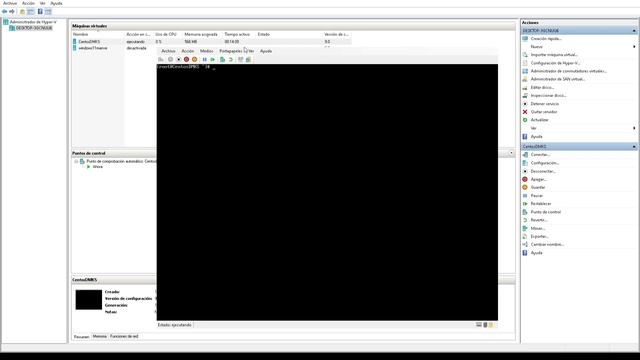Screen dimensions: 640x360
Task: Open Archivo menu in Hyper-V Manager
Action: point(10,3)
